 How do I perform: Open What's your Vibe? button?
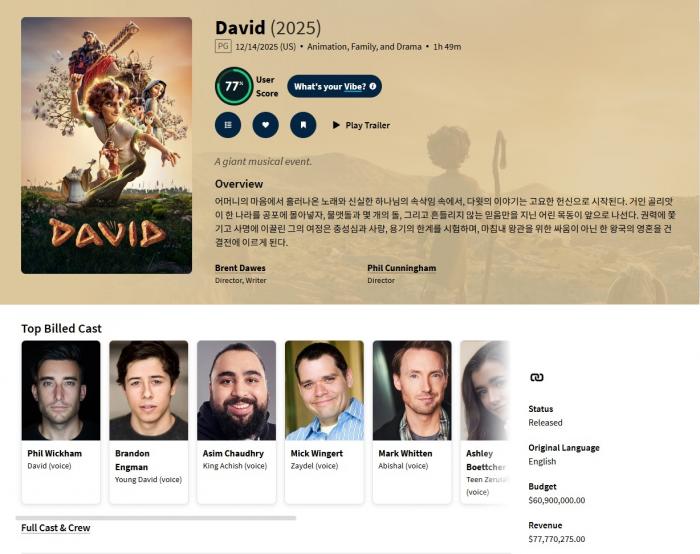(x=334, y=86)
